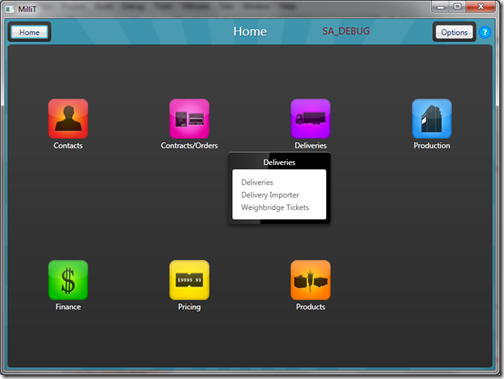Open the green Finance dollar icon
The height and width of the screenshot is (379, 504).
point(68,280)
